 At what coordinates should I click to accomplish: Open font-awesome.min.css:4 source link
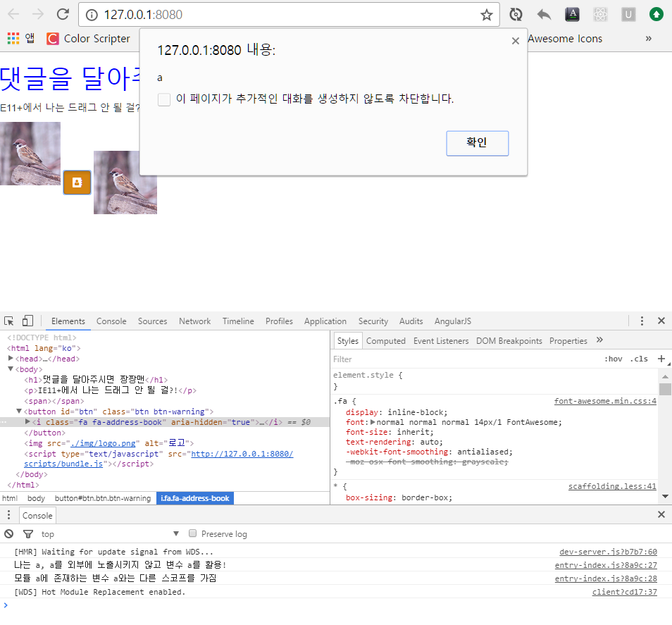click(605, 401)
